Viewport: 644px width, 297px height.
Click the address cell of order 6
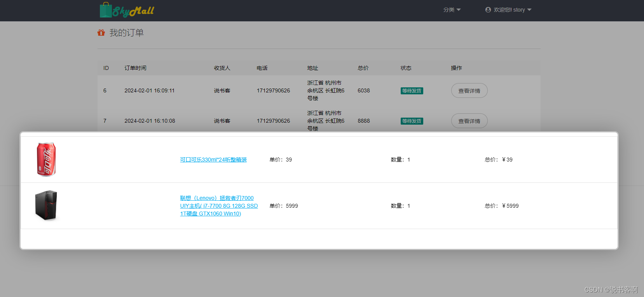coord(326,90)
